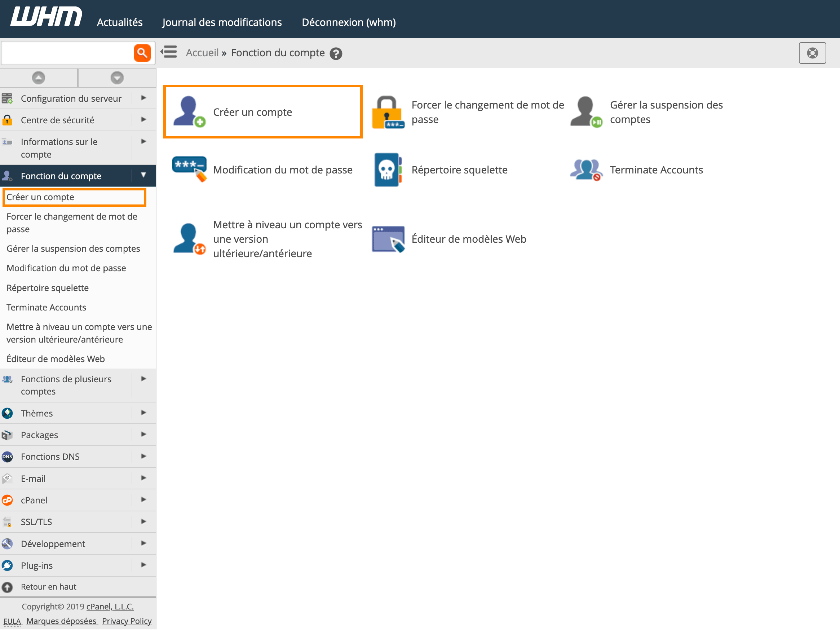The image size is (840, 630).
Task: Click the Packages box icon
Action: (x=7, y=435)
